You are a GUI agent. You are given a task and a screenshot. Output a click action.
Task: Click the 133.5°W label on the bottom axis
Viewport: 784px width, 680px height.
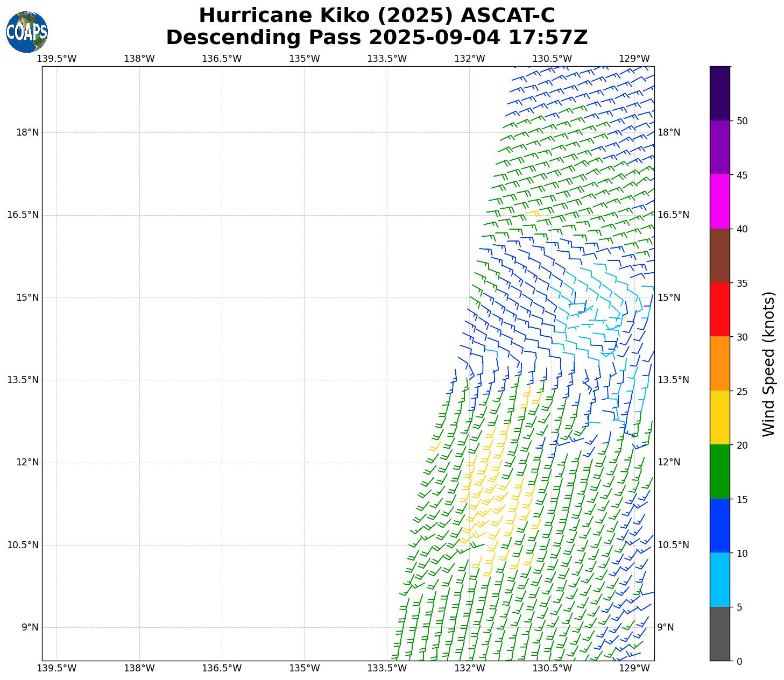(x=387, y=668)
